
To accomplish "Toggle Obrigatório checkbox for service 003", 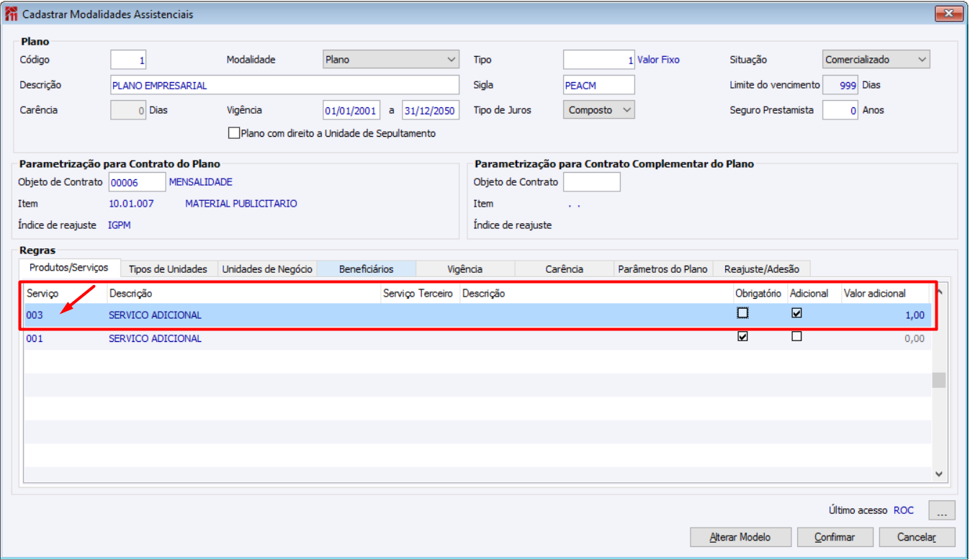I will coord(742,313).
